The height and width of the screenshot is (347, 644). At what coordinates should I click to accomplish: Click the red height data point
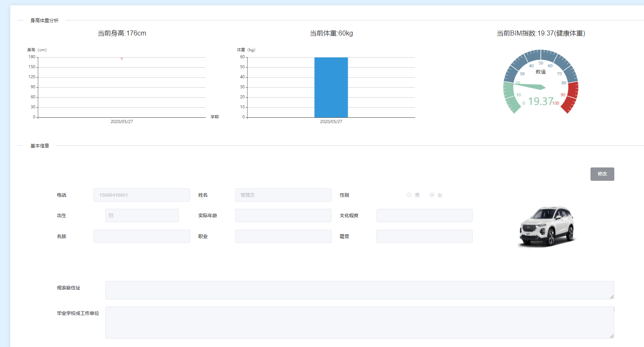122,58
